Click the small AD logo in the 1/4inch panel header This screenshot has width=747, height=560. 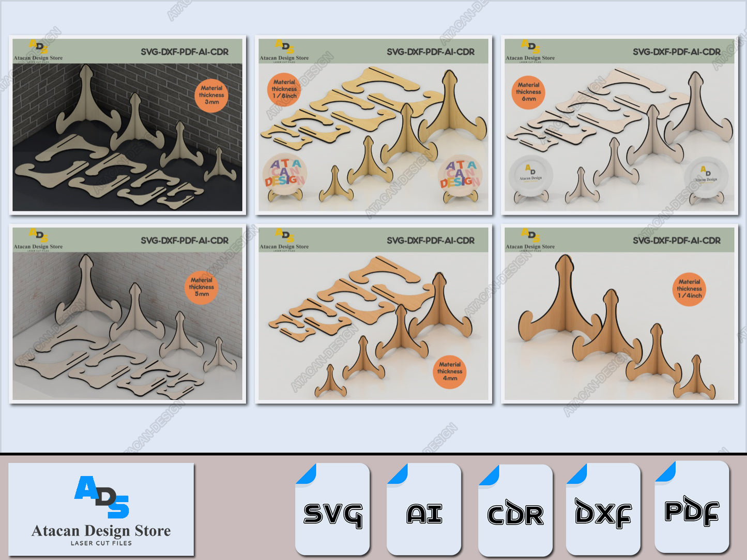[530, 235]
